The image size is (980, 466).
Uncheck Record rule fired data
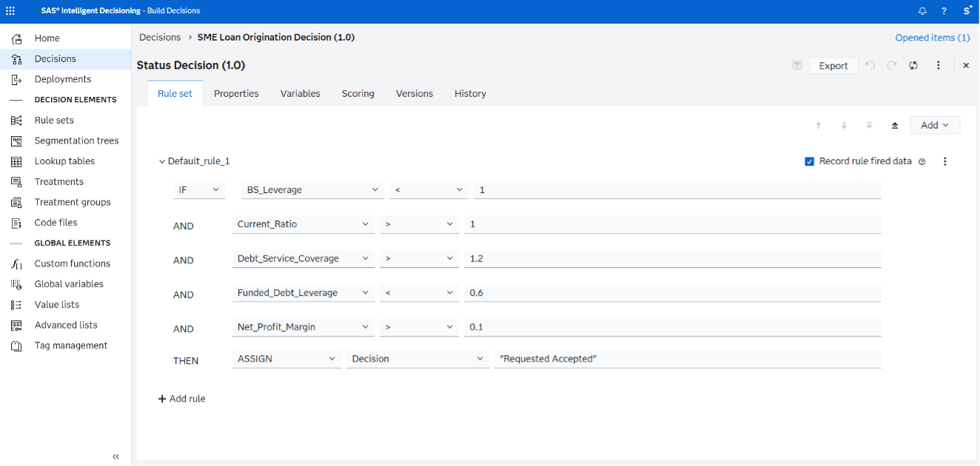pos(810,161)
